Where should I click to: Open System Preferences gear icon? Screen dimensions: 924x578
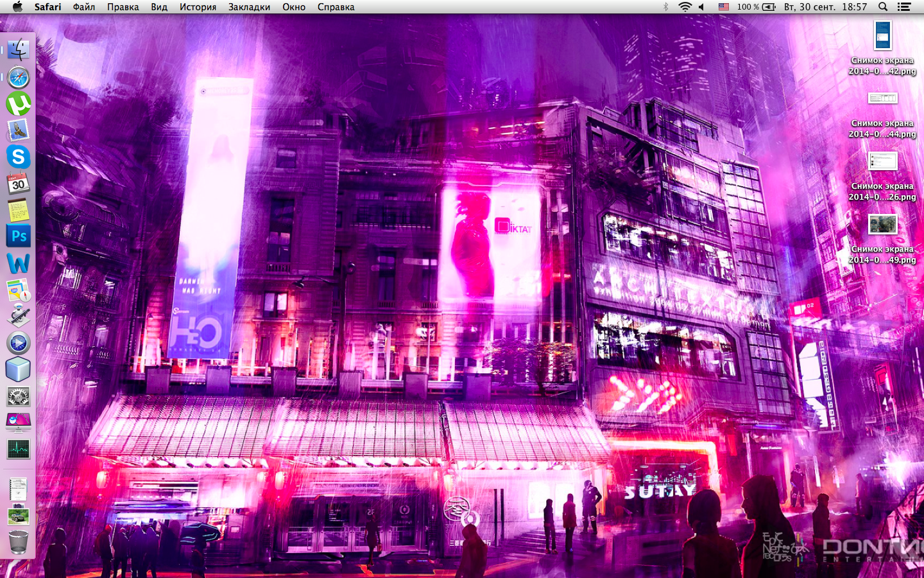click(x=18, y=396)
